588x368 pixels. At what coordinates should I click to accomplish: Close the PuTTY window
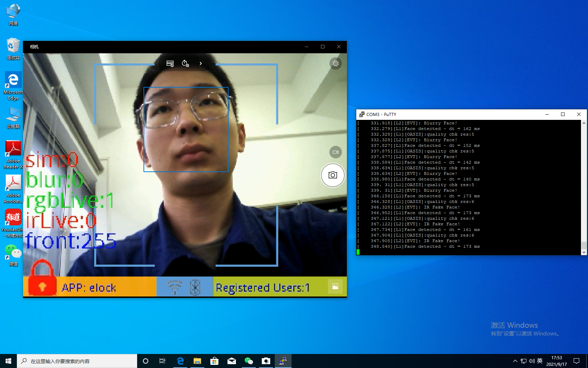coord(579,114)
